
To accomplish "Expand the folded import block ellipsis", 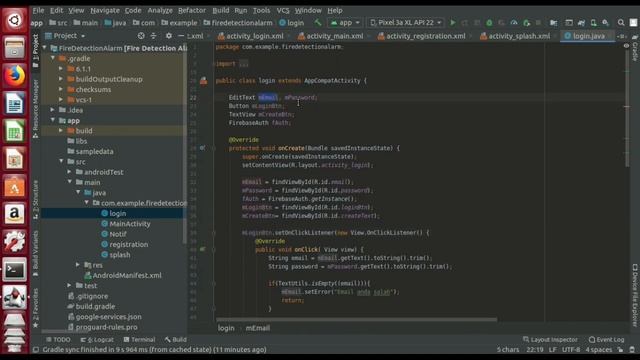I will [243, 64].
